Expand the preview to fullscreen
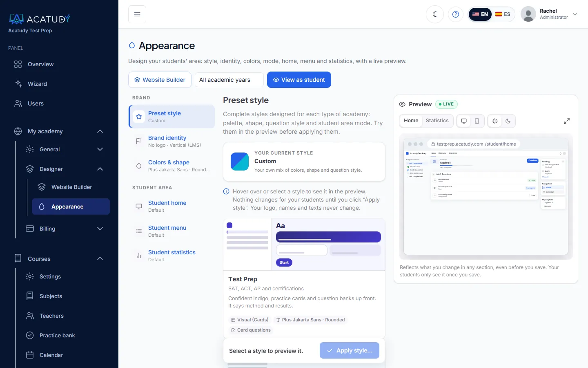This screenshot has width=588, height=368. click(567, 121)
